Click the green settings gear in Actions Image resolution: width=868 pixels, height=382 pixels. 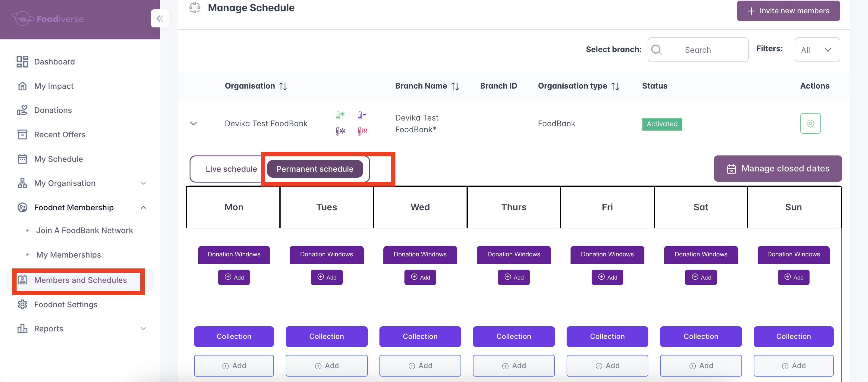[x=810, y=124]
